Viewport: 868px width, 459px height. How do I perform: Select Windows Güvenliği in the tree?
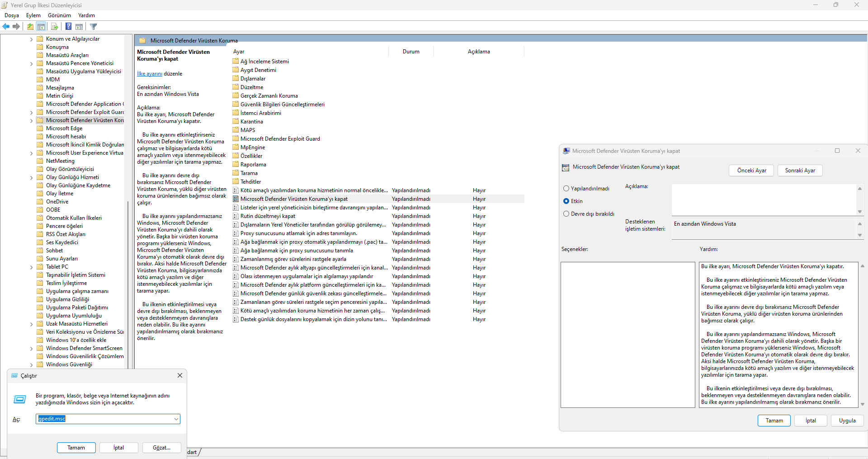click(x=69, y=364)
